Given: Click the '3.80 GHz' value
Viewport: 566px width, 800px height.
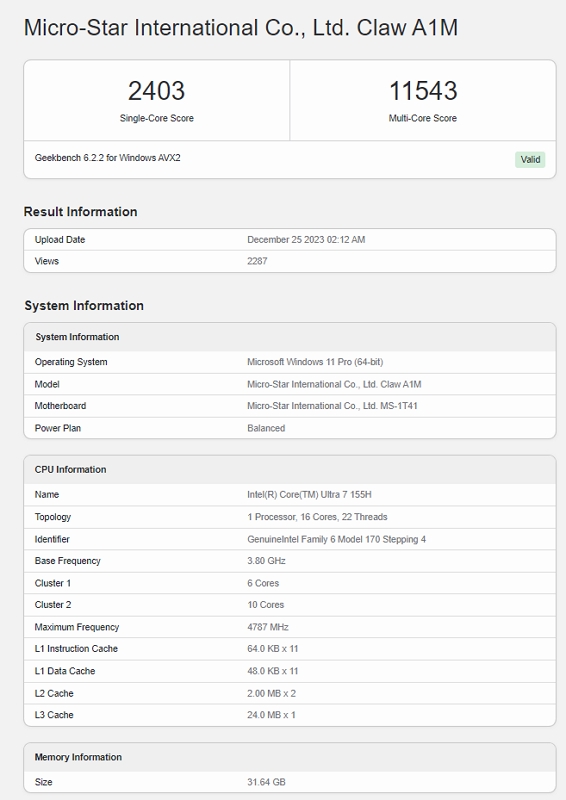Looking at the screenshot, I should tap(266, 561).
